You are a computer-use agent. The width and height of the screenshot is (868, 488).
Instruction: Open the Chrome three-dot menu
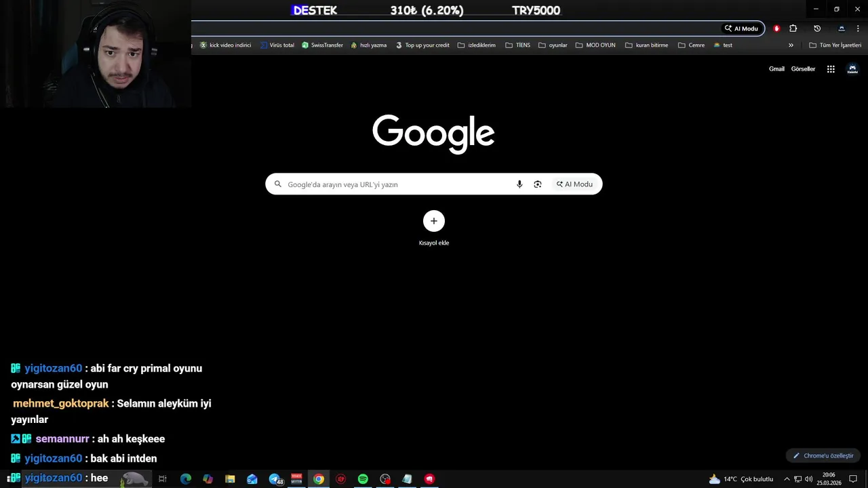point(858,28)
